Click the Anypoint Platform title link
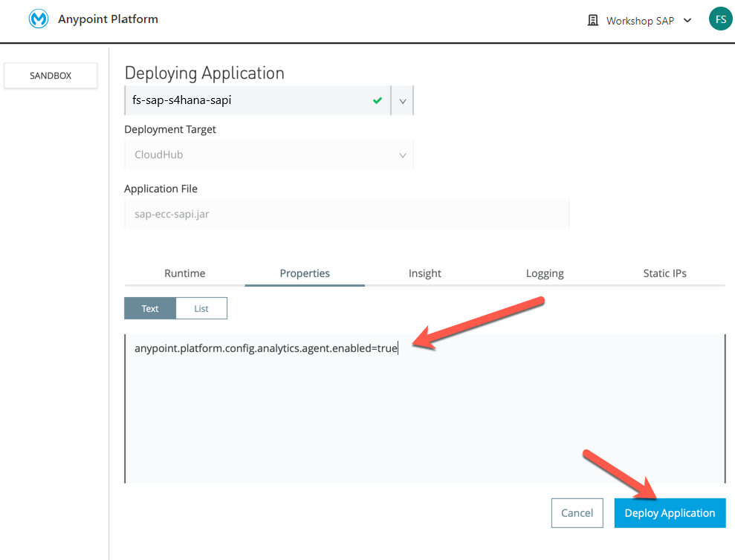 [109, 19]
